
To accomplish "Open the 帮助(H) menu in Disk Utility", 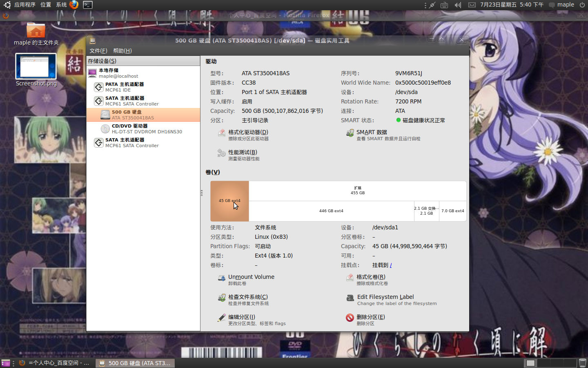I will coord(122,51).
